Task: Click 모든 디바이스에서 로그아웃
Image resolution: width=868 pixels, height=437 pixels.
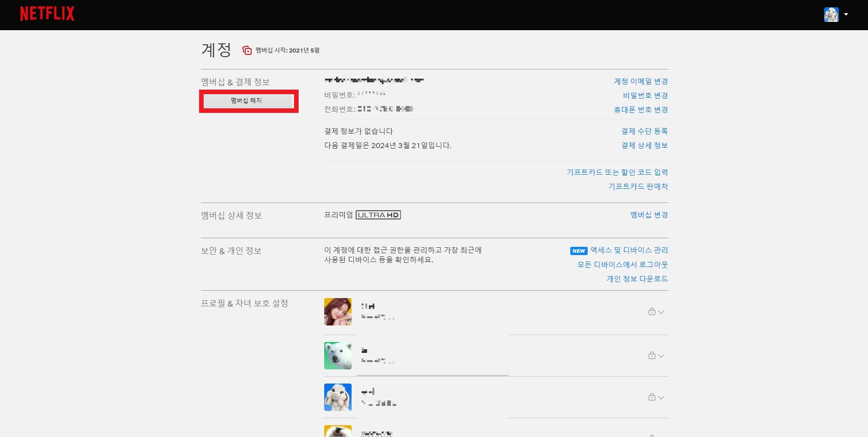Action: tap(622, 265)
